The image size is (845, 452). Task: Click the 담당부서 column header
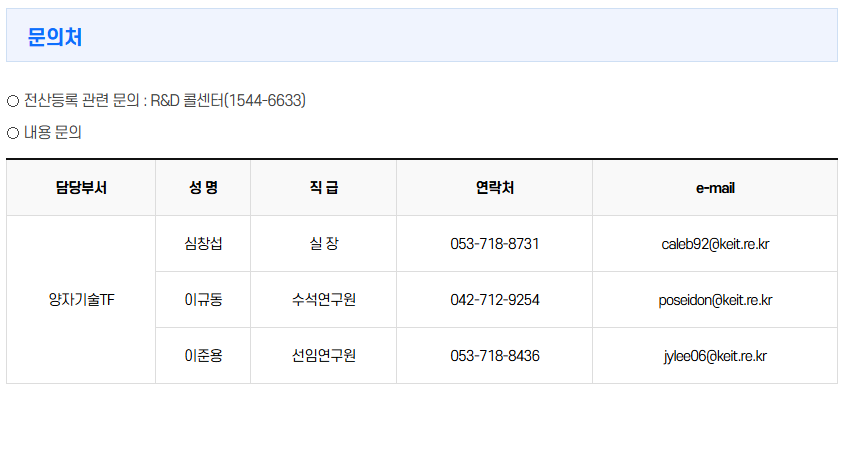81,188
